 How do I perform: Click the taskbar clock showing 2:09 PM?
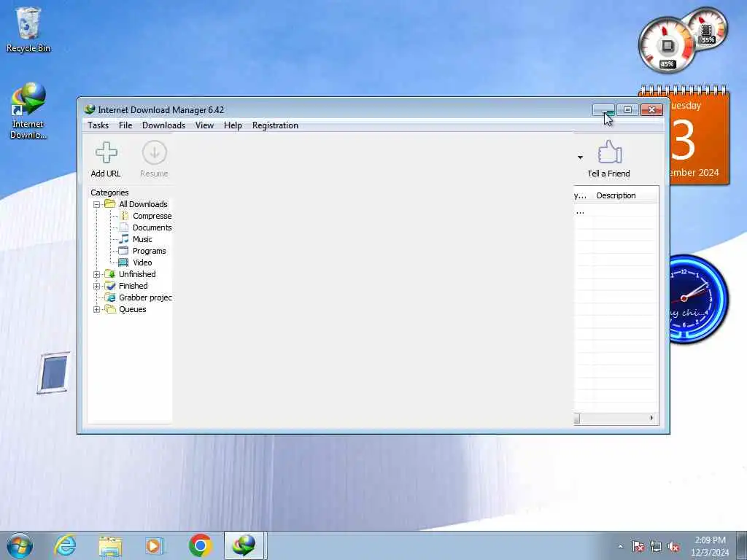pos(710,546)
